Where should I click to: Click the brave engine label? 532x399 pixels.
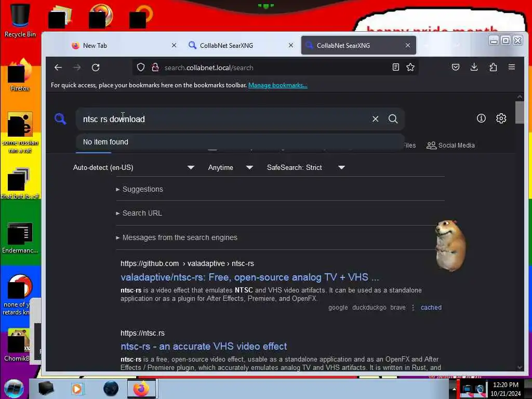coord(398,308)
